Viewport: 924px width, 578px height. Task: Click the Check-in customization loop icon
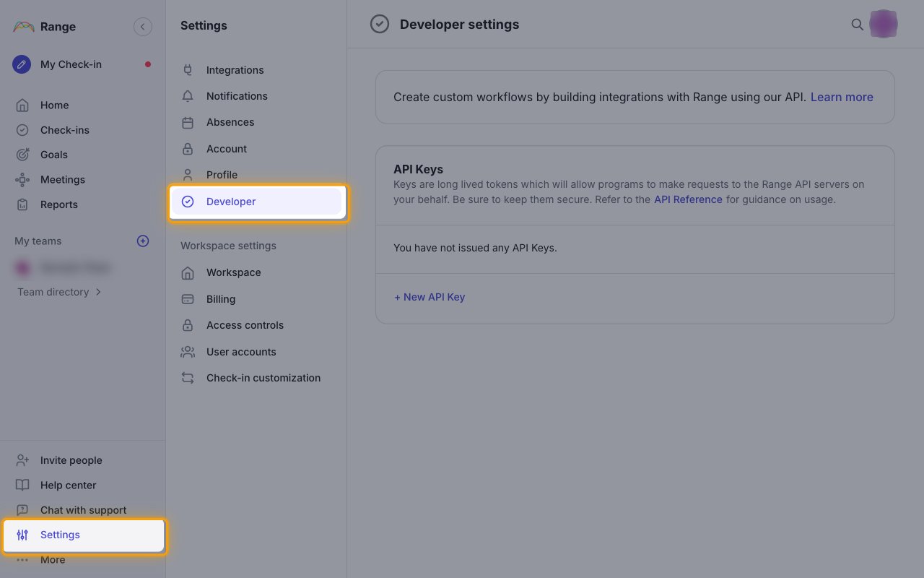coord(188,378)
